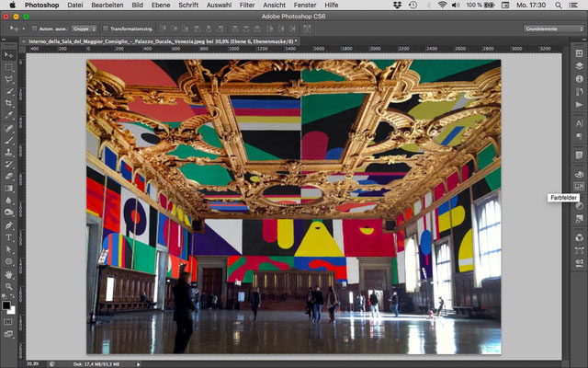This screenshot has width=588, height=368.
Task: Open the Color palette panel icon
Action: click(580, 174)
